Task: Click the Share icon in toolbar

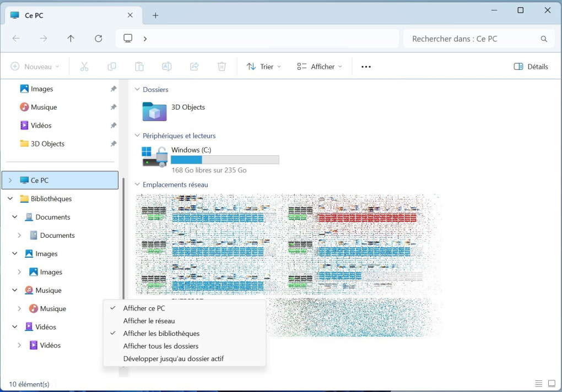Action: [x=194, y=67]
